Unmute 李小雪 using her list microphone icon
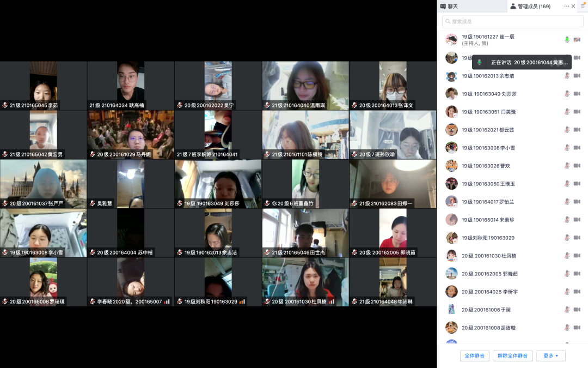Viewport: 588px width, 368px height. click(567, 148)
